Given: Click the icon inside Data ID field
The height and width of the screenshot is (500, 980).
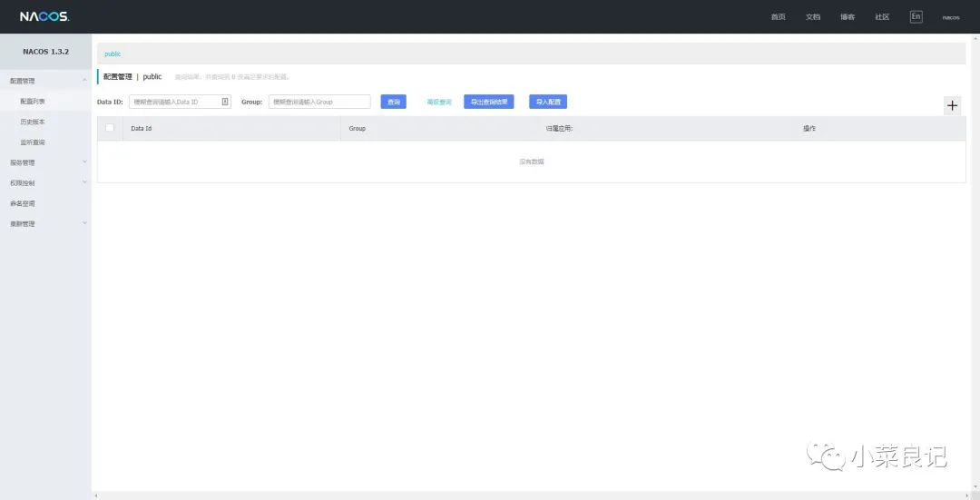Looking at the screenshot, I should click(x=225, y=102).
